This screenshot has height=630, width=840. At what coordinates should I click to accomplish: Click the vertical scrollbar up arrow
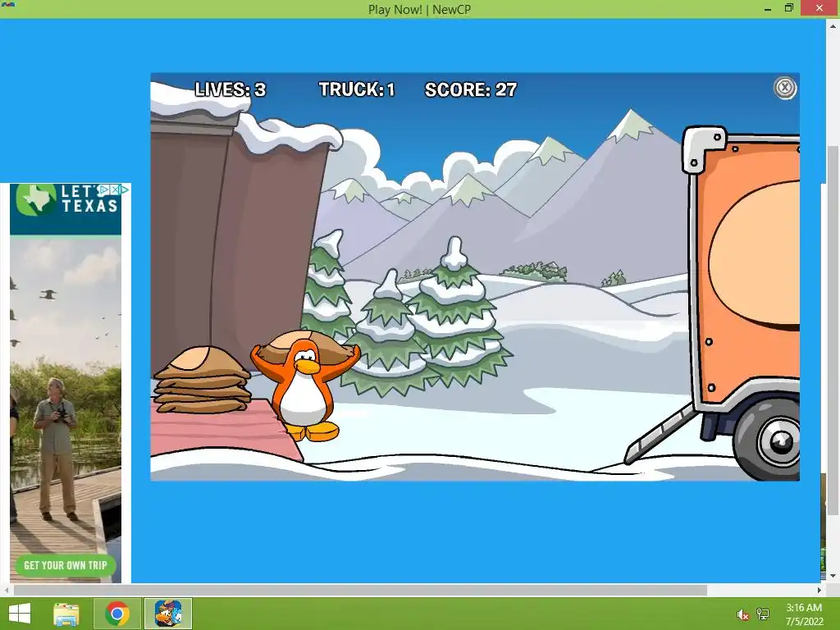833,25
